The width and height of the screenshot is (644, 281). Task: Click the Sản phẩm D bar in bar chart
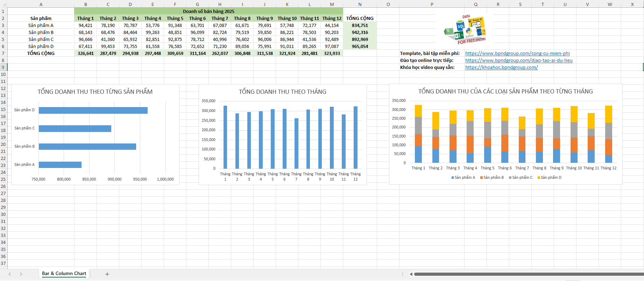point(93,110)
